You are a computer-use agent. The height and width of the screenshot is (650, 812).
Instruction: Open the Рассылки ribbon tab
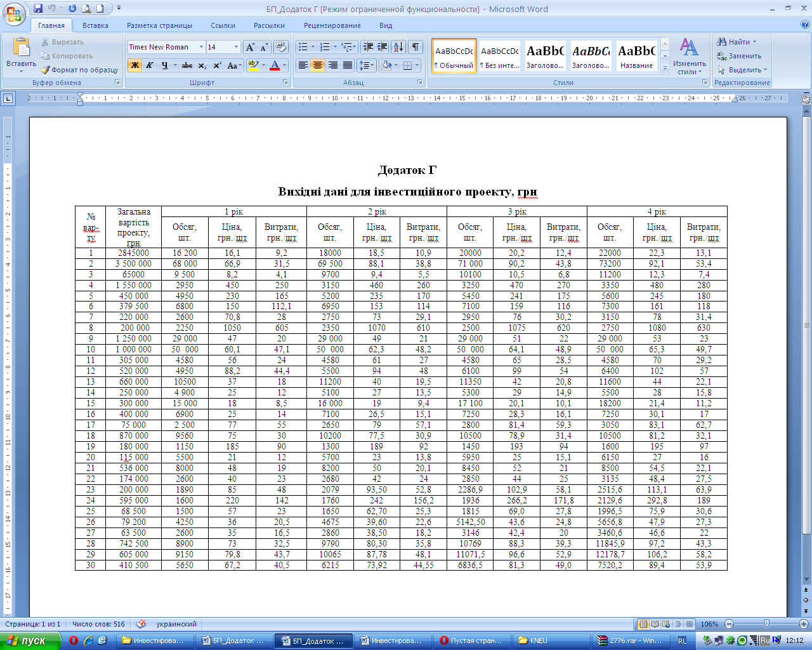(269, 25)
